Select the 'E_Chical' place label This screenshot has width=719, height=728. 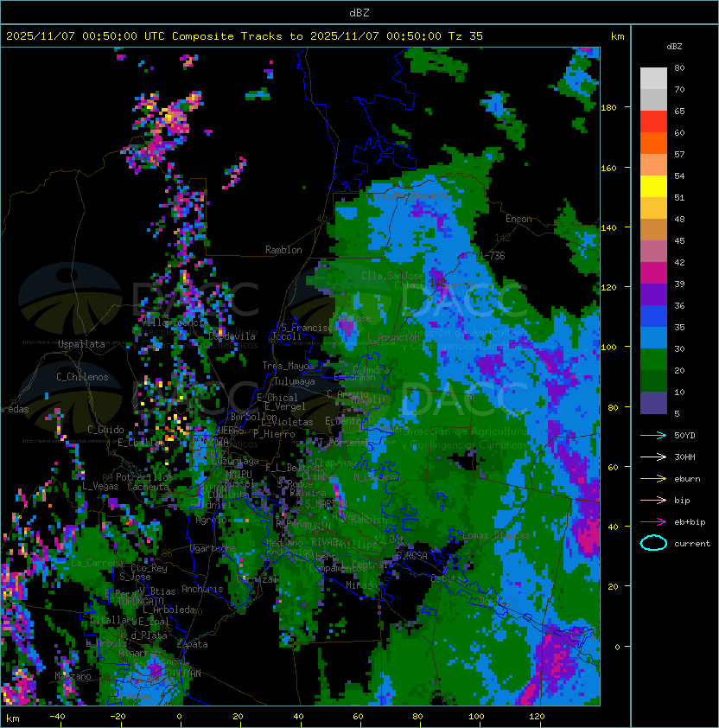click(277, 398)
